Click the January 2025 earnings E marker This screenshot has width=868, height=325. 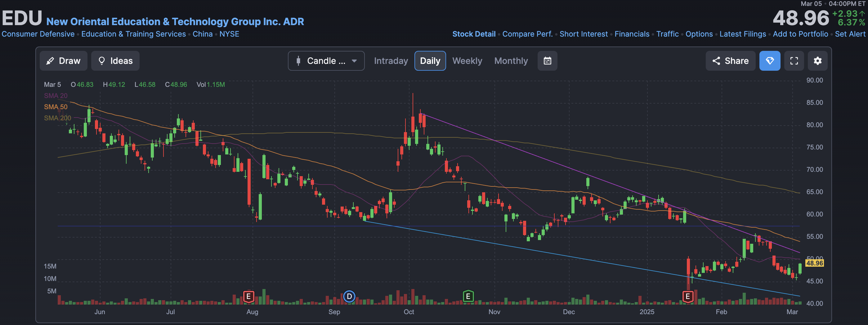[688, 296]
